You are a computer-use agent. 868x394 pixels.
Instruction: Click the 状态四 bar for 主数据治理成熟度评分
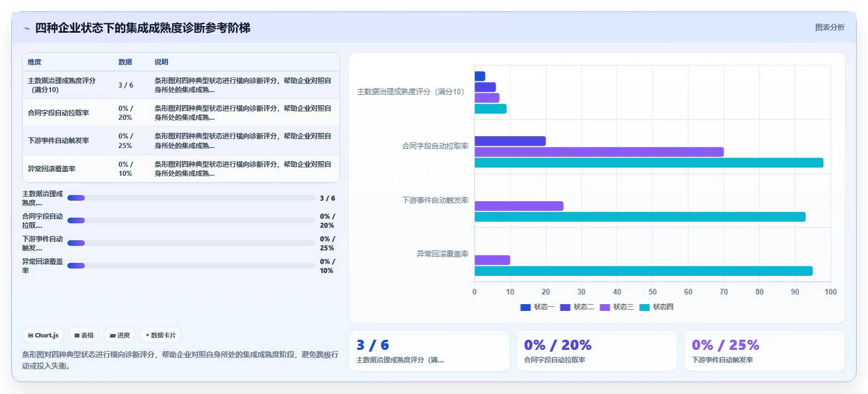(491, 109)
